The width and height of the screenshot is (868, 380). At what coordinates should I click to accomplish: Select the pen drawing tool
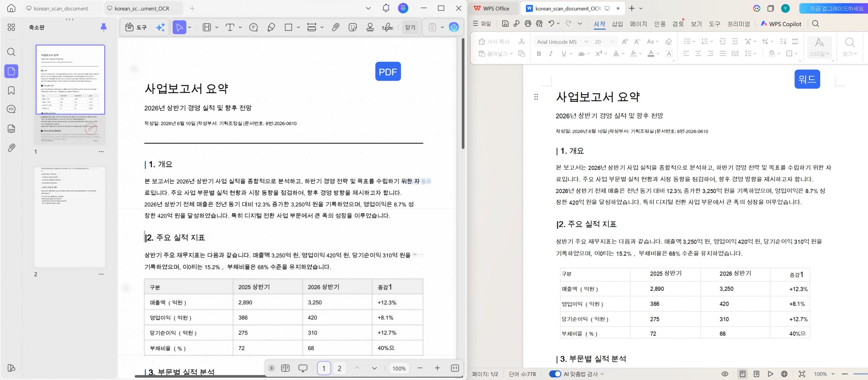click(271, 27)
